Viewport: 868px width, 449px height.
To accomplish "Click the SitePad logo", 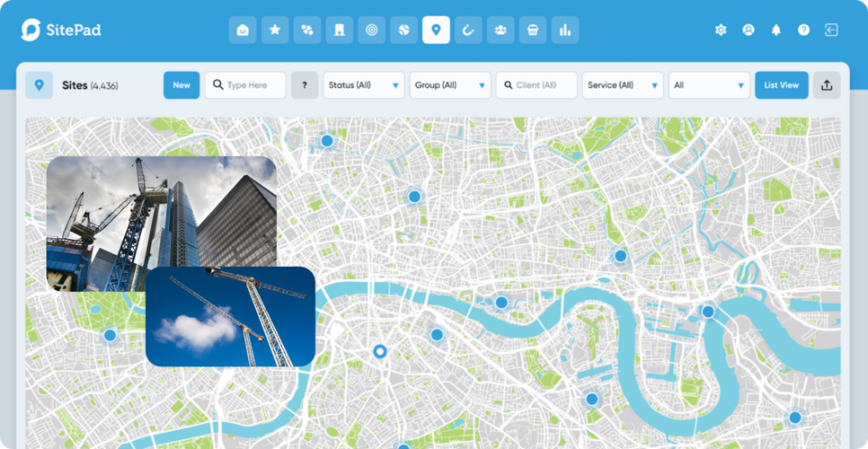I will [61, 30].
